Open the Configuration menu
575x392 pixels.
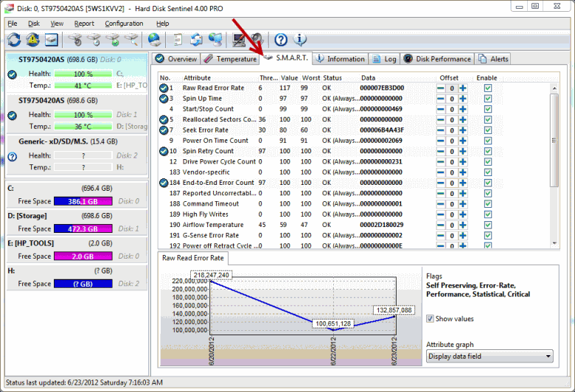(124, 24)
